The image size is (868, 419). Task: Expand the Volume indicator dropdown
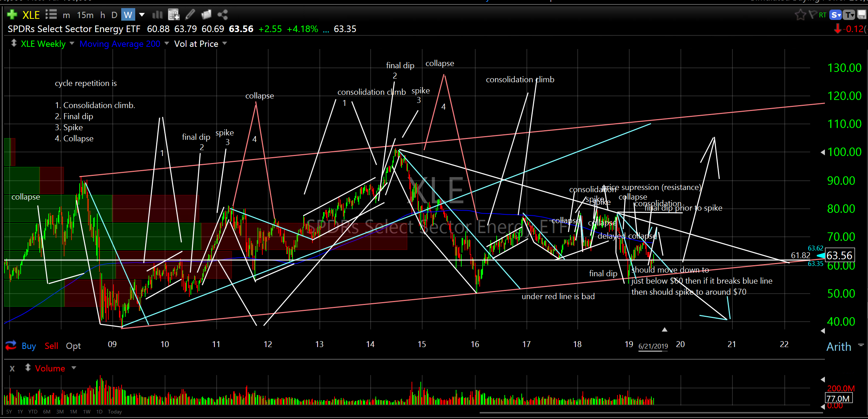coord(74,368)
